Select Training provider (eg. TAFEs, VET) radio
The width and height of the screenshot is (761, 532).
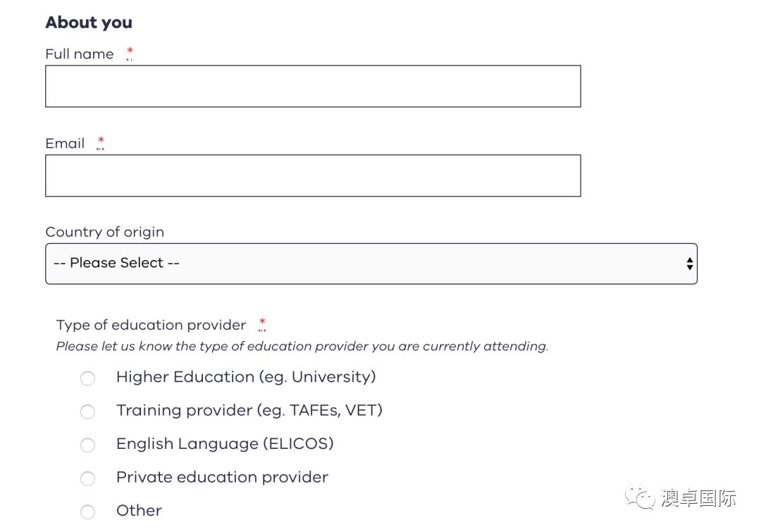click(88, 412)
